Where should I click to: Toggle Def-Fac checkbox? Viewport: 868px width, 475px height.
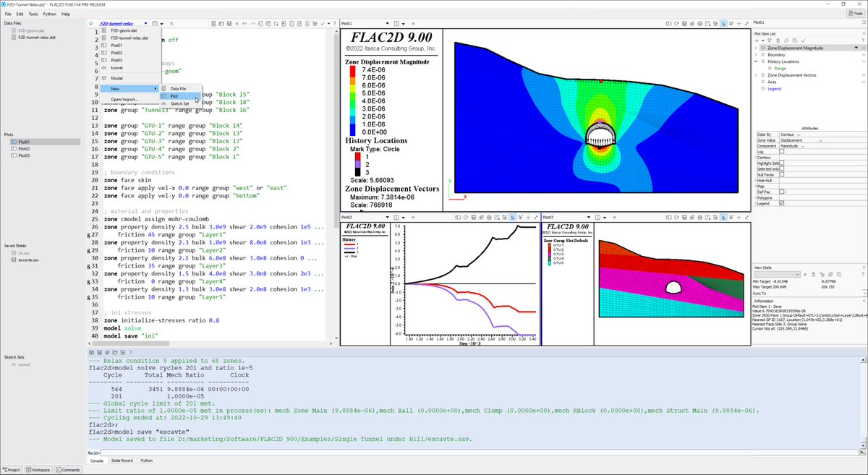tap(782, 192)
